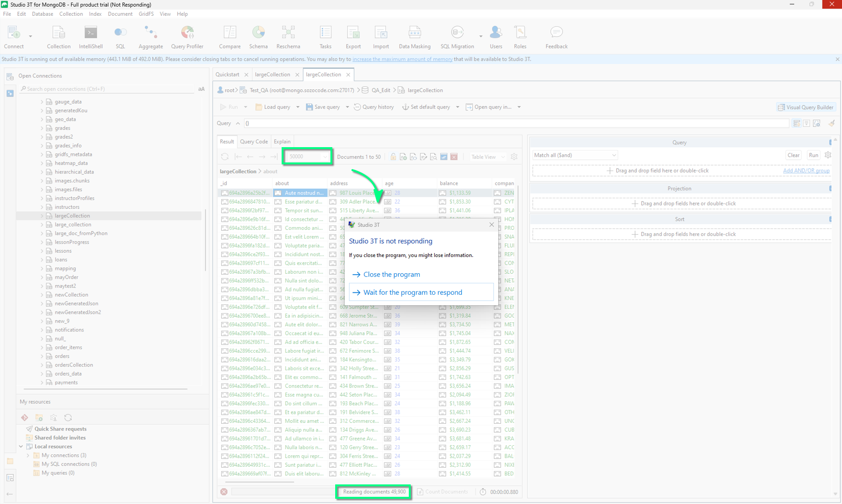
Task: Open the result view settings gear
Action: (514, 157)
